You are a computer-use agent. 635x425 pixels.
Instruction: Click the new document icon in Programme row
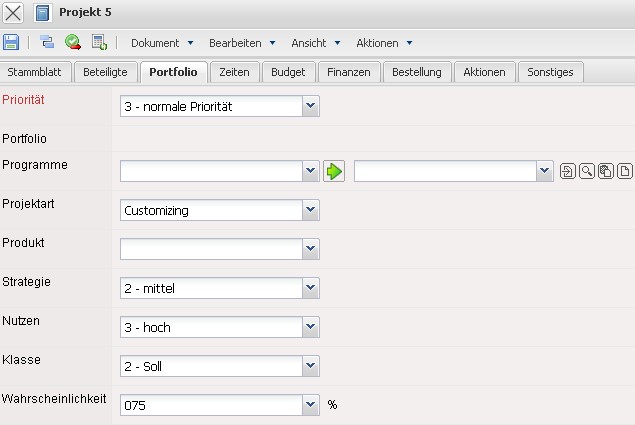(625, 171)
